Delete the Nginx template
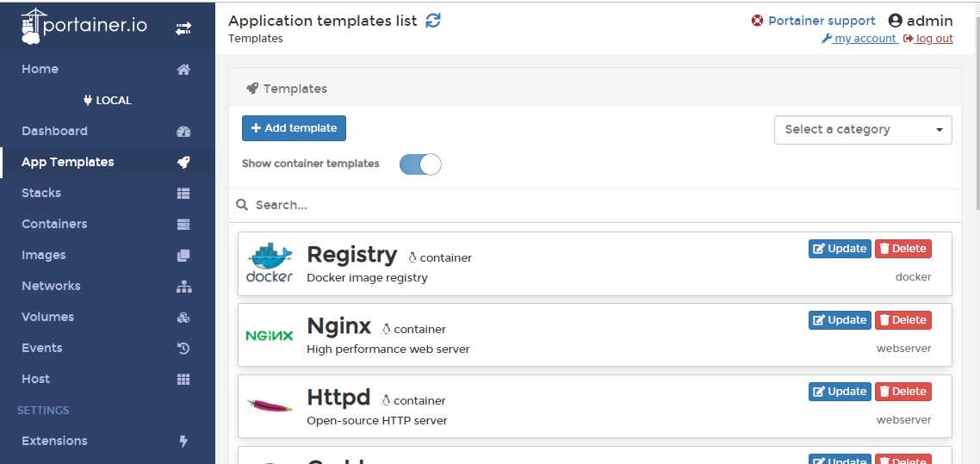This screenshot has height=464, width=980. tap(902, 320)
